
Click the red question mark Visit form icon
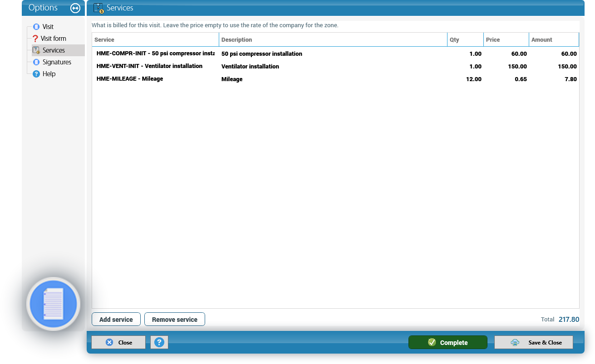coord(35,39)
